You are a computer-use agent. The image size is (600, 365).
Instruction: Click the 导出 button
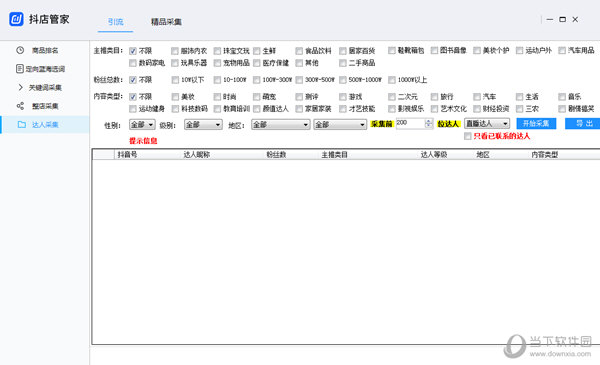[x=584, y=124]
